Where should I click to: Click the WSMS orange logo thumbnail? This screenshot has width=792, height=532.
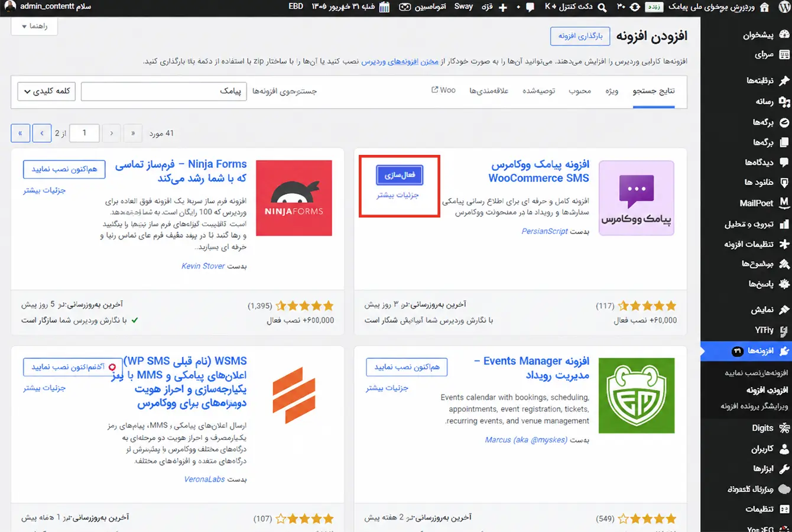point(294,395)
